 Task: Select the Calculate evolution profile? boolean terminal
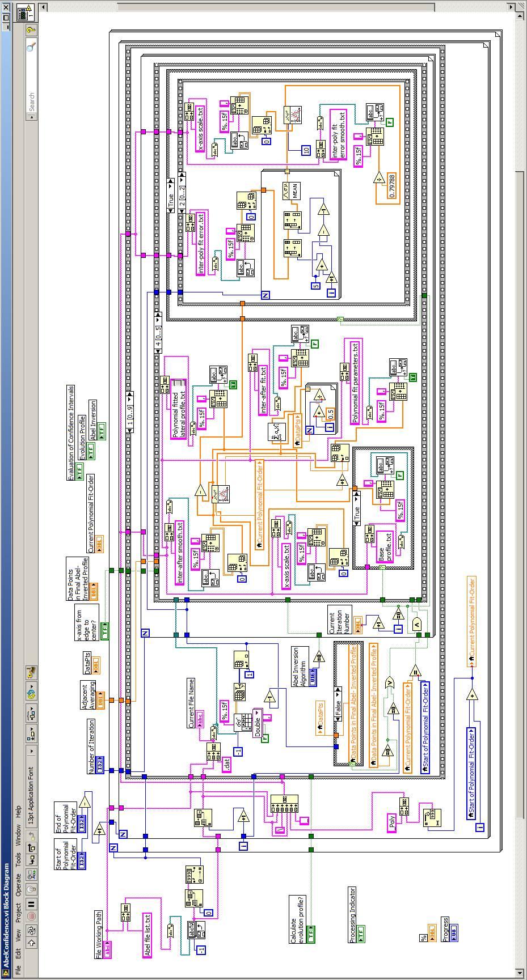pyautogui.click(x=310, y=934)
